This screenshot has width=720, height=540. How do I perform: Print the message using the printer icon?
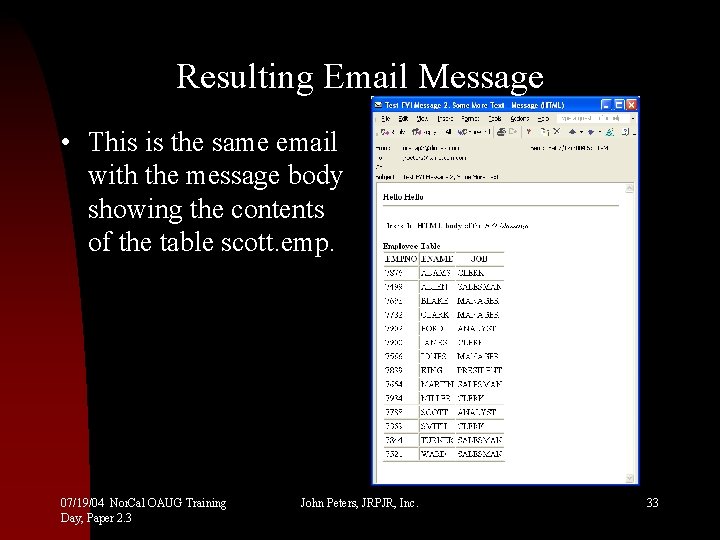tap(501, 132)
